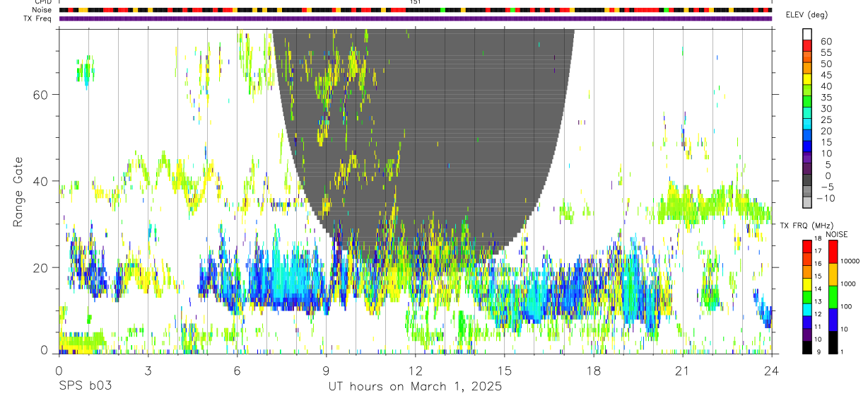The width and height of the screenshot is (868, 401).
Task: Click the blue 10–100 NOISE segment
Action: pos(833,319)
